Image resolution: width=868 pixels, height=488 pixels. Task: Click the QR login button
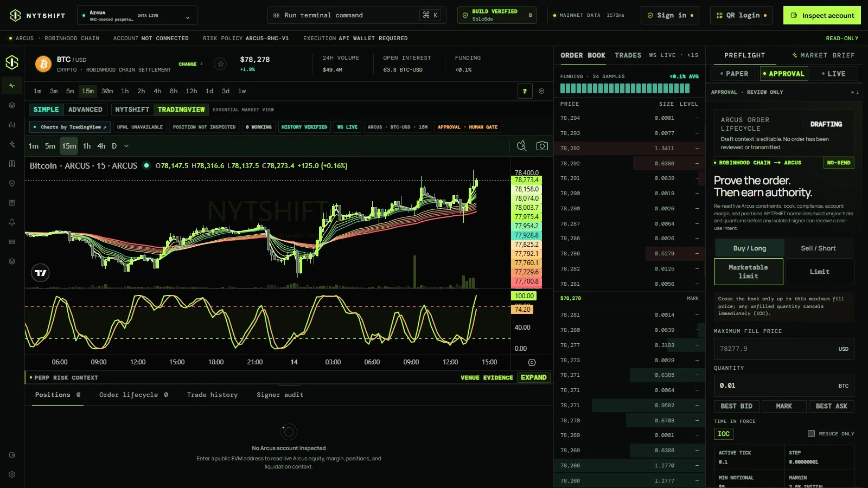coord(742,15)
